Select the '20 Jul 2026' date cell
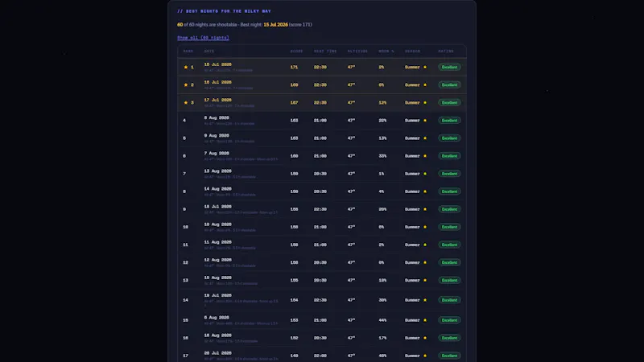644x362 pixels. click(217, 353)
